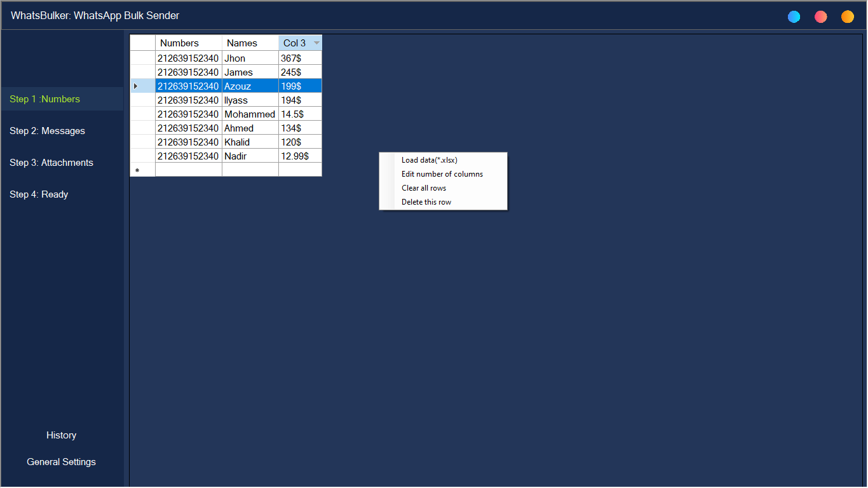Click the "194$" cell

[300, 100]
